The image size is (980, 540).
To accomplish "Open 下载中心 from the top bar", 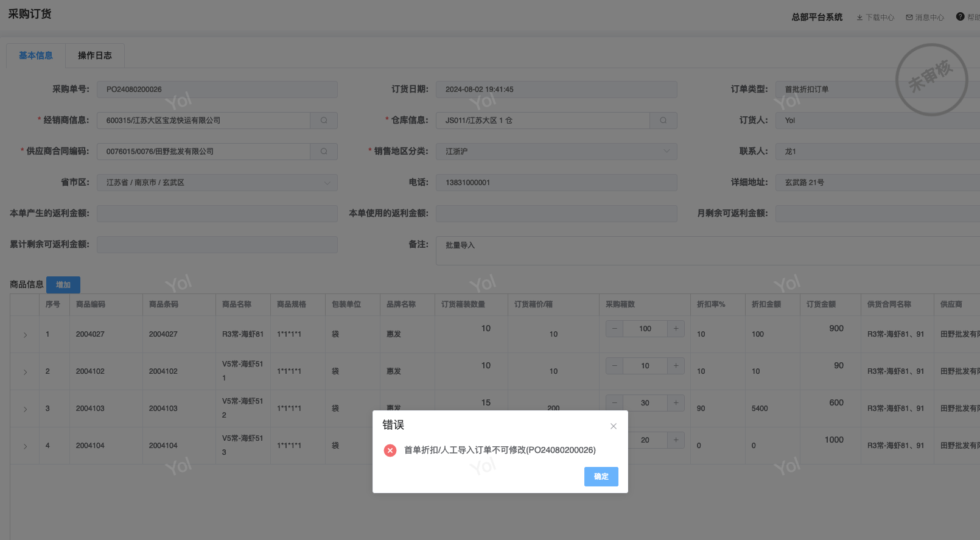I will coord(876,18).
